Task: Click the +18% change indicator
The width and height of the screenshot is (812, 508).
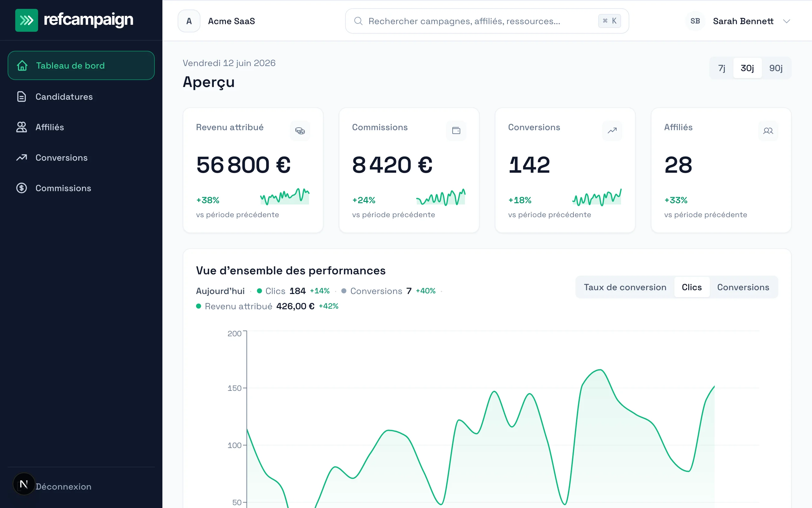Action: (520, 200)
